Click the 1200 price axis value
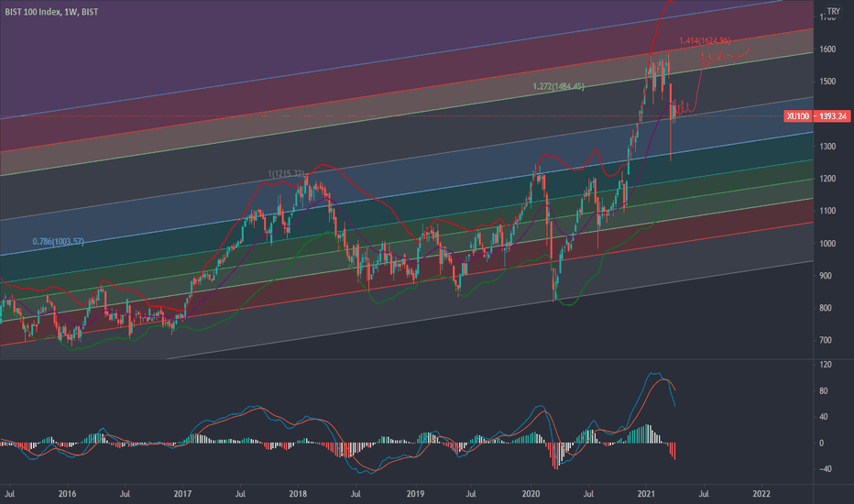The width and height of the screenshot is (854, 504). click(827, 179)
